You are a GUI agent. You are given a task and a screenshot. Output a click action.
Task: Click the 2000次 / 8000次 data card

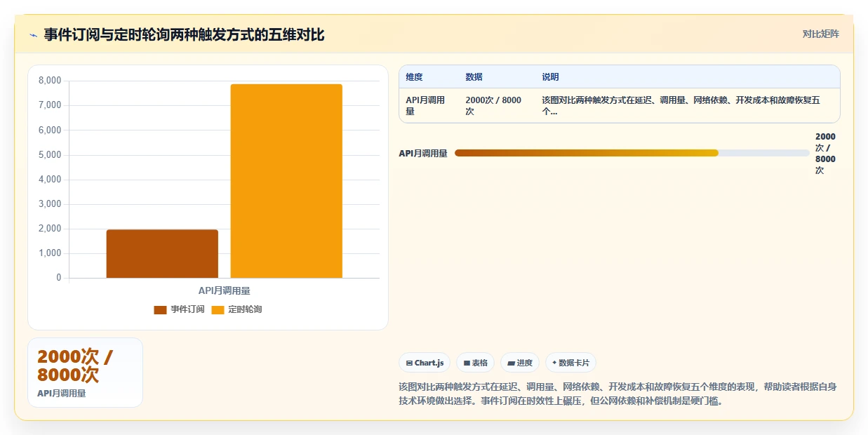click(85, 373)
